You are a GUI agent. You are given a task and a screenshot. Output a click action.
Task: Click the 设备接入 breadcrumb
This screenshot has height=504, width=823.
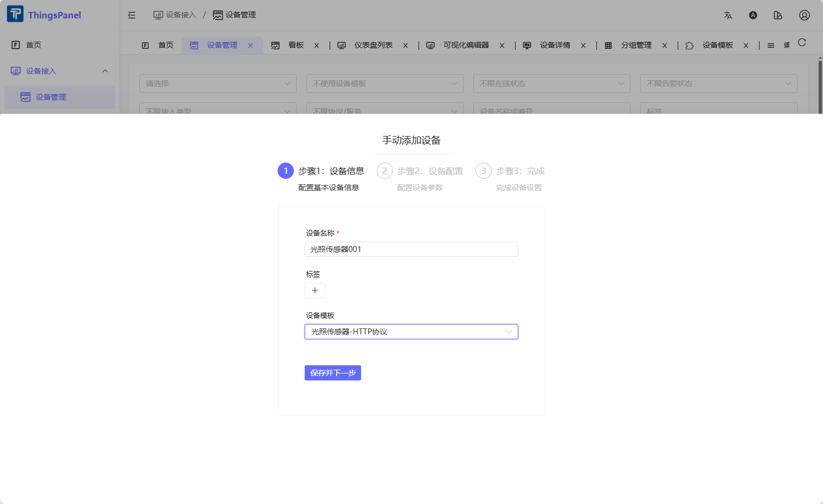tap(175, 15)
